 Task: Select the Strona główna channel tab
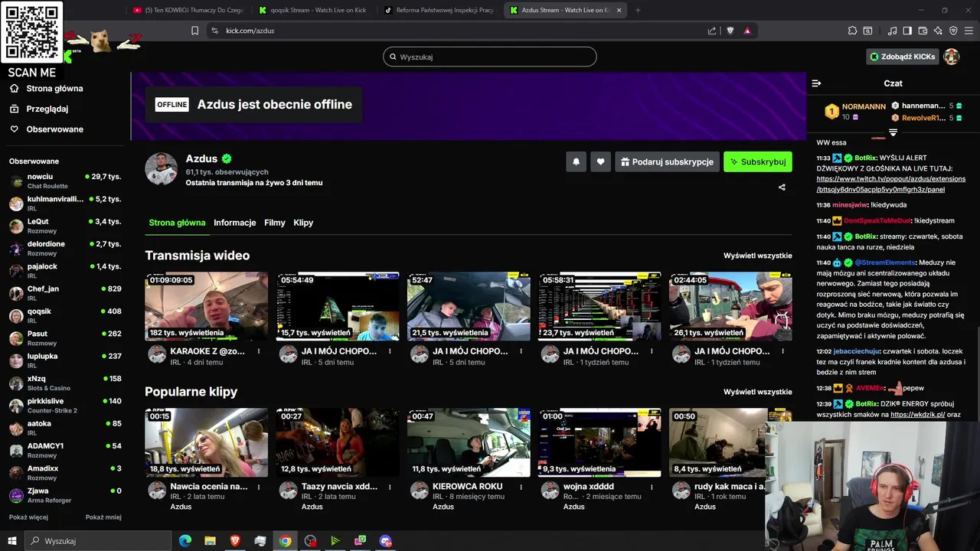click(x=177, y=223)
